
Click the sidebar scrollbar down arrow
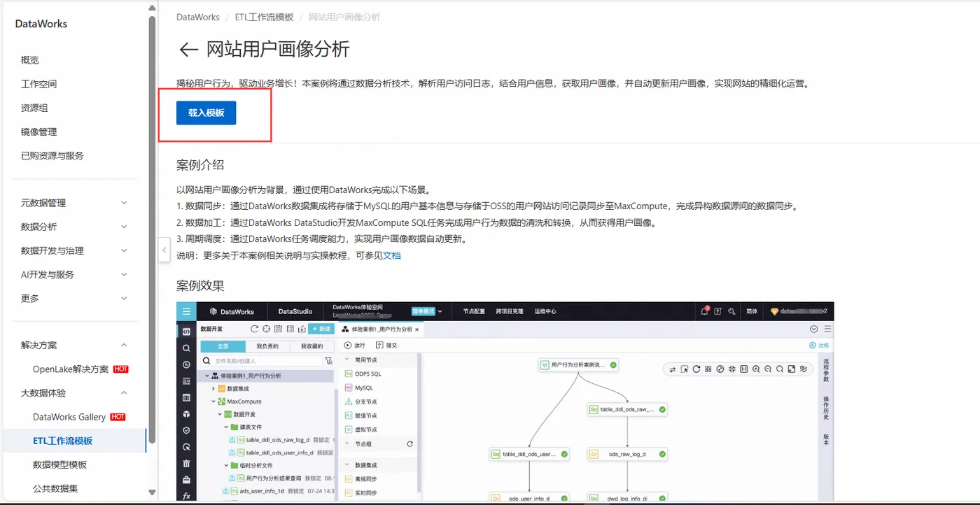click(152, 493)
